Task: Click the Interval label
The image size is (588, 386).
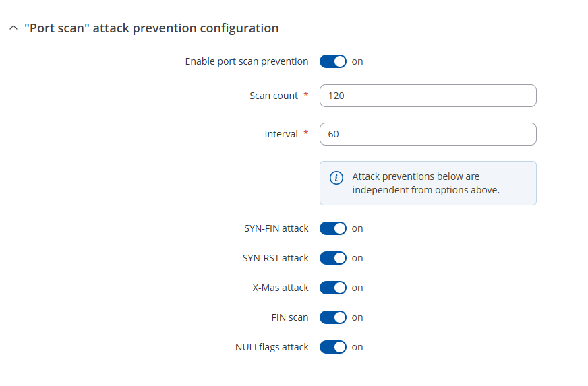Action: pos(281,134)
